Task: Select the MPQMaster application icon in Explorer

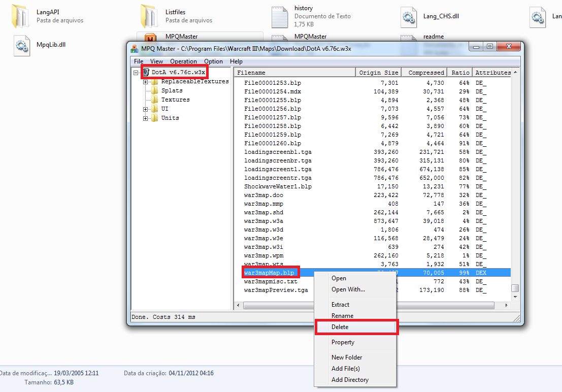Action: 151,37
